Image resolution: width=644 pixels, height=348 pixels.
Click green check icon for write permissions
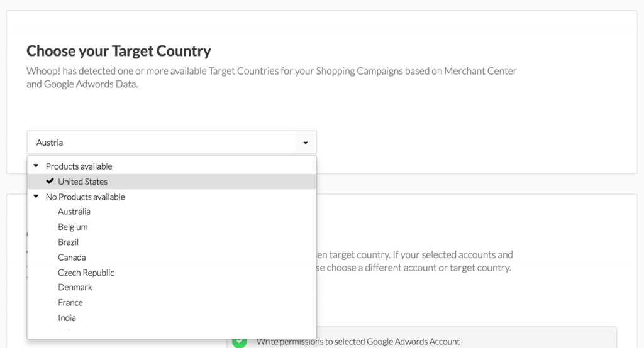click(240, 342)
